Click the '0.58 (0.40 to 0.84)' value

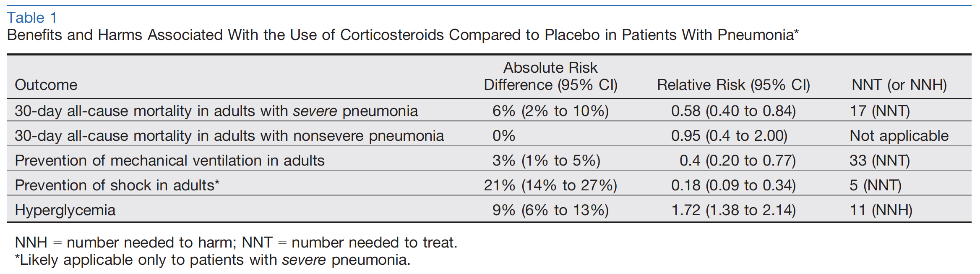pyautogui.click(x=733, y=111)
